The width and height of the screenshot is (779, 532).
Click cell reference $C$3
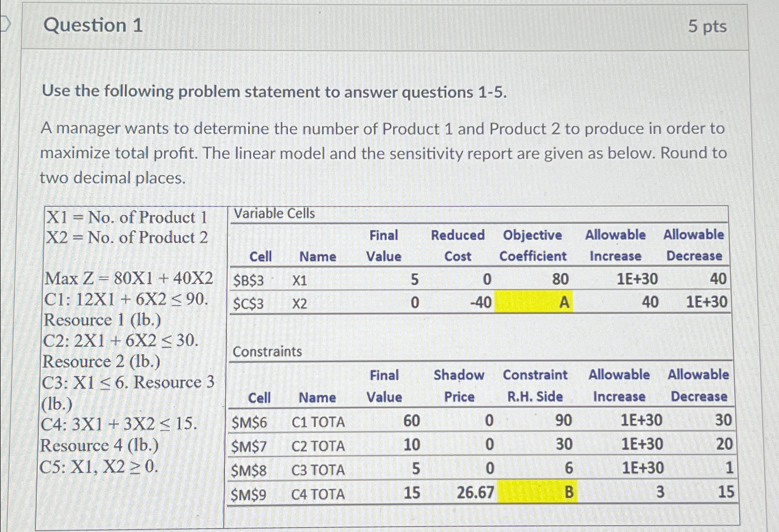coord(248,304)
